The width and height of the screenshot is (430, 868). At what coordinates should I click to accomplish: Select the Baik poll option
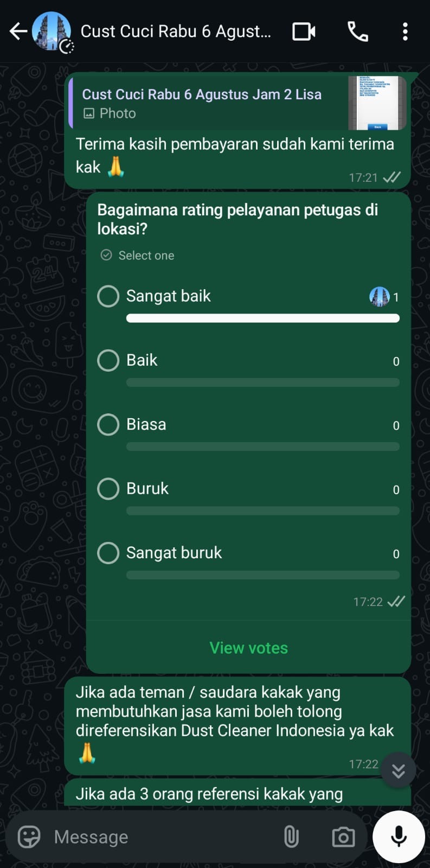[x=108, y=360]
